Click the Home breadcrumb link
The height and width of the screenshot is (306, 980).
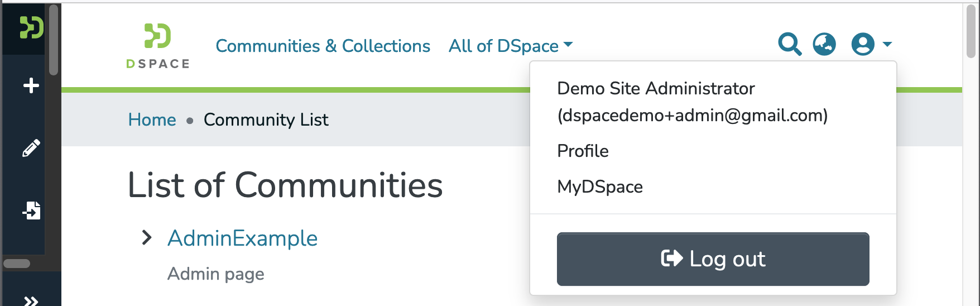pos(152,119)
